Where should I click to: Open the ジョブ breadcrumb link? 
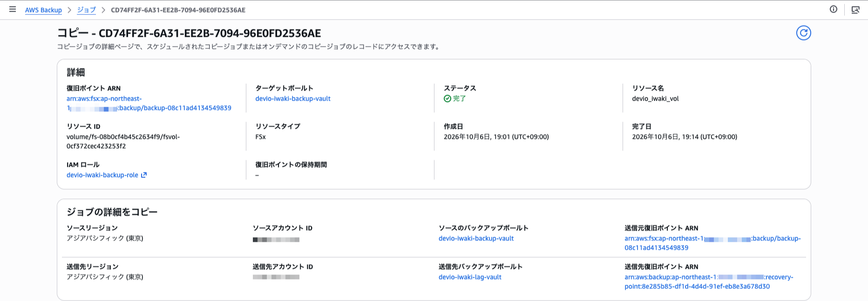(86, 10)
